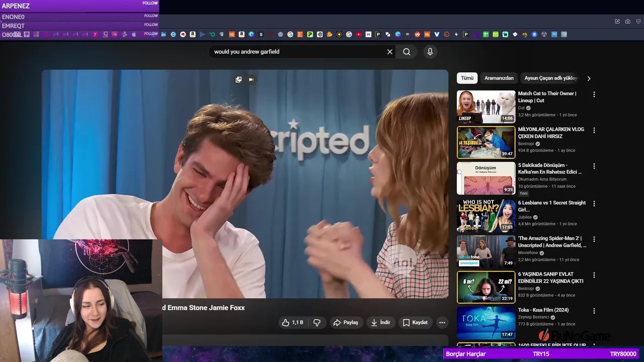Screen dimensions: 644x362
Task: Open the purple triangle bookmark icon
Action: (476, 34)
